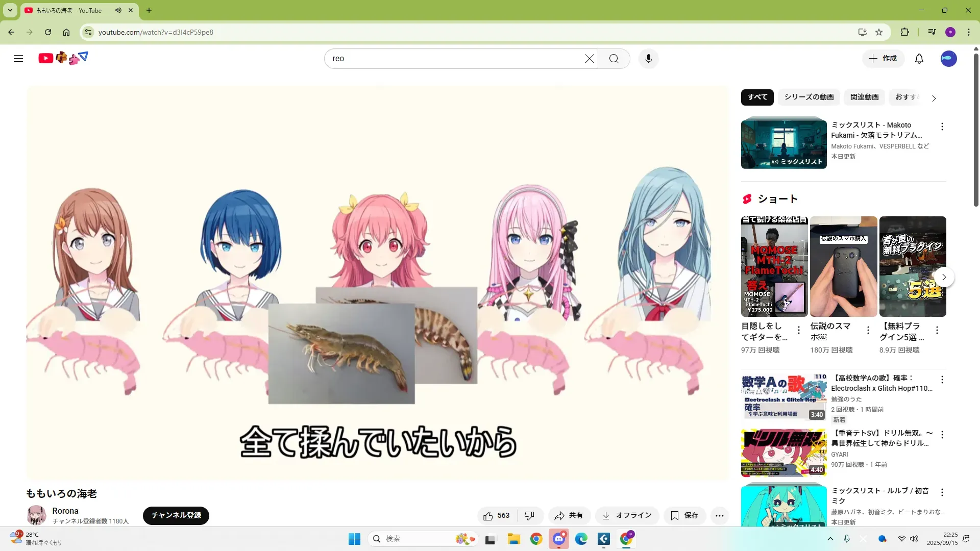Viewport: 980px width, 551px height.
Task: Click the voice search microphone icon
Action: [x=648, y=59]
